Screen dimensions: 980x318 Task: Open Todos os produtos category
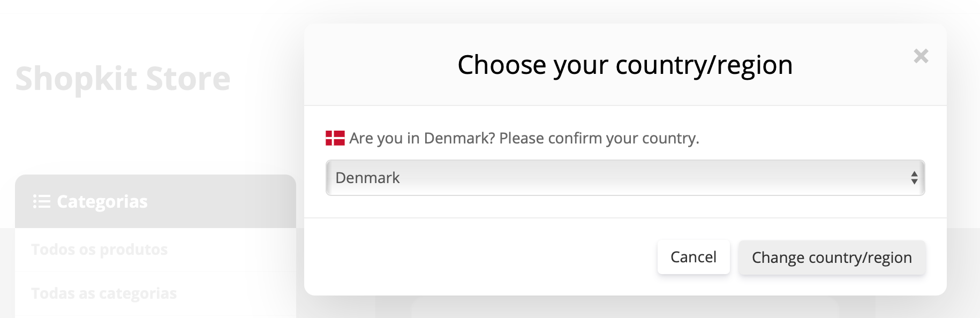coord(99,249)
